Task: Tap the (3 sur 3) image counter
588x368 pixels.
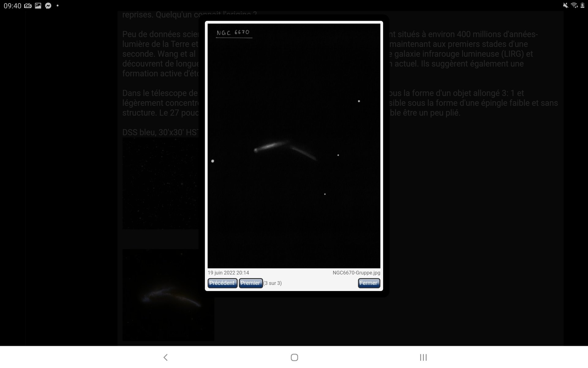Action: (x=273, y=283)
